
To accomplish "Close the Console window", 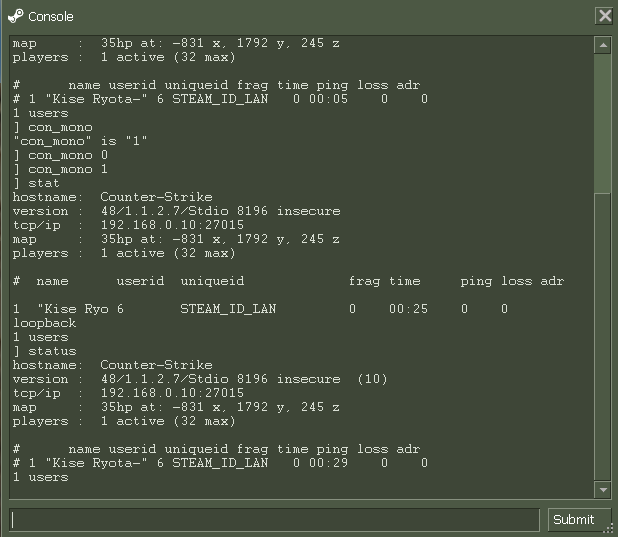I will 605,16.
